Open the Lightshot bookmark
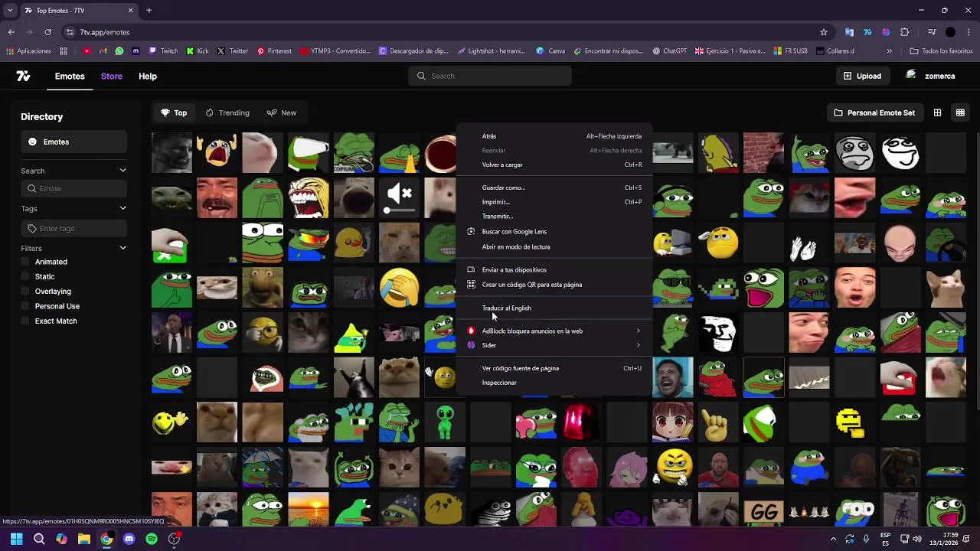The image size is (980, 551). coord(492,51)
